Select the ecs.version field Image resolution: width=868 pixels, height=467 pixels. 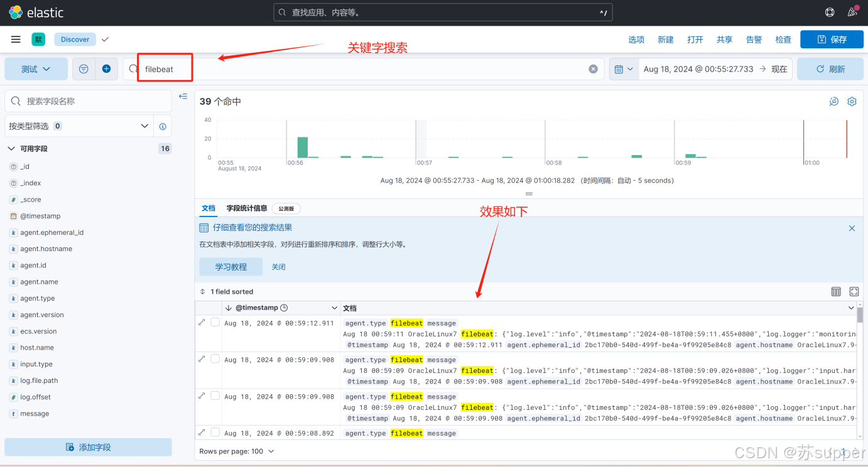pos(38,331)
